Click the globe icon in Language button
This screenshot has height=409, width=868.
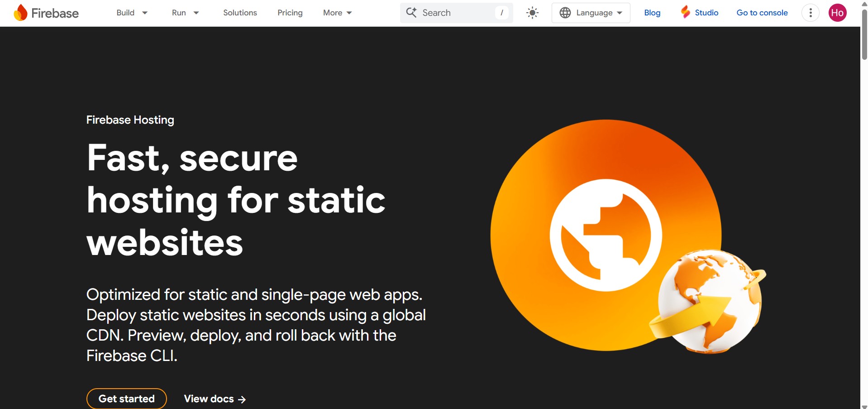click(565, 13)
